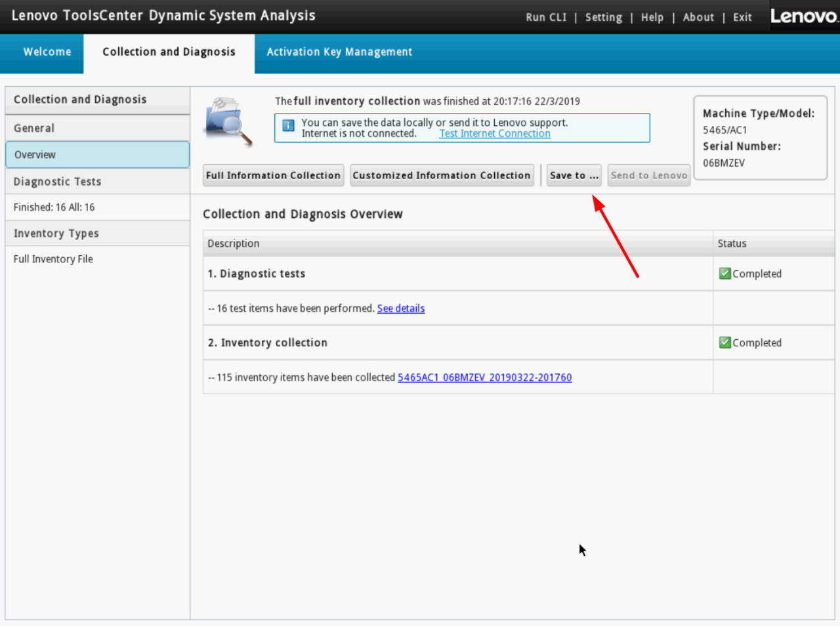
Task: Click the blue info icon in the notice box
Action: [x=288, y=125]
